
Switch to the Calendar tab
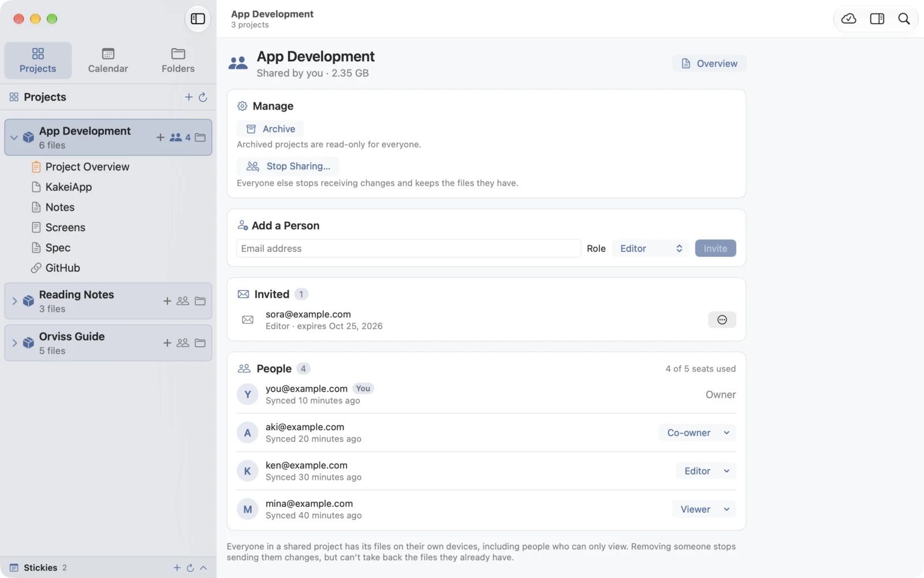[108, 60]
